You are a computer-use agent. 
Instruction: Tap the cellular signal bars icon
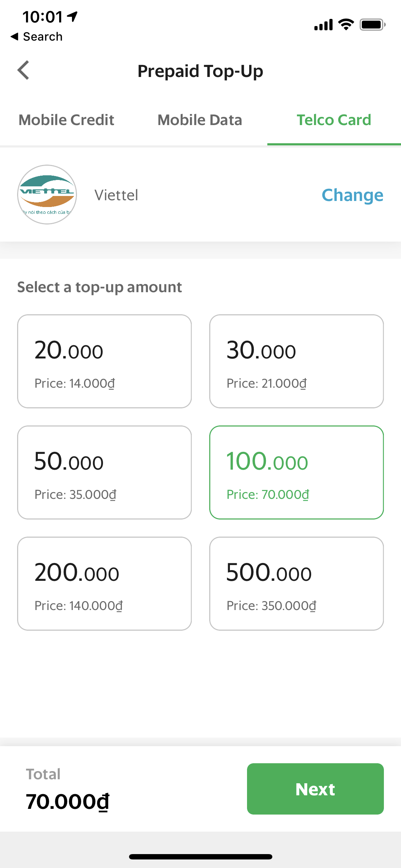click(x=323, y=25)
